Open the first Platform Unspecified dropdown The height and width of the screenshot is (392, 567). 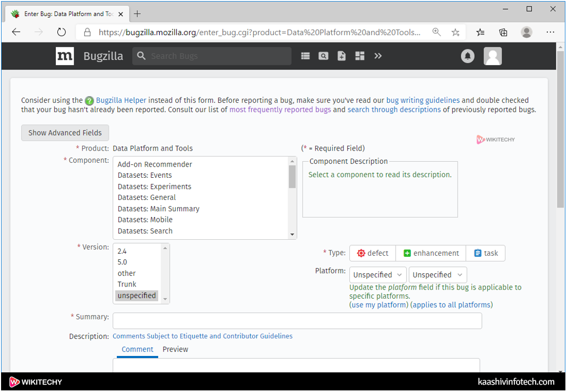(x=378, y=275)
